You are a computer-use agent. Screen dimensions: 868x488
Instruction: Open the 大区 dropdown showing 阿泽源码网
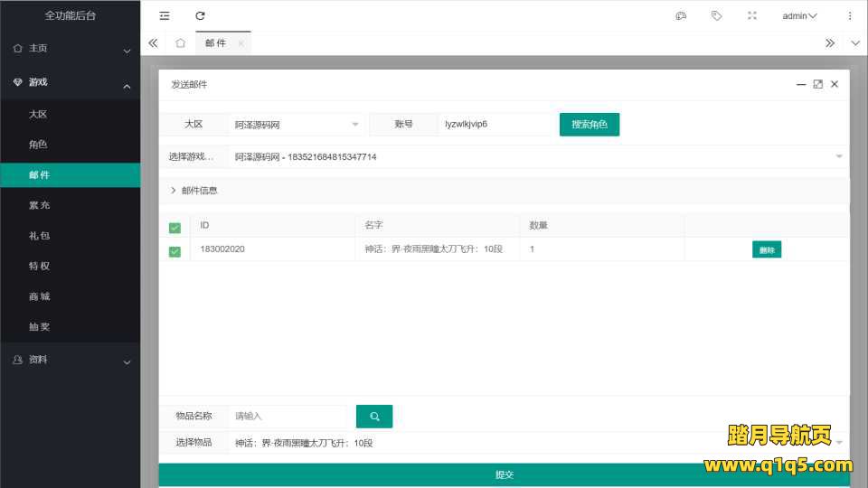click(297, 125)
